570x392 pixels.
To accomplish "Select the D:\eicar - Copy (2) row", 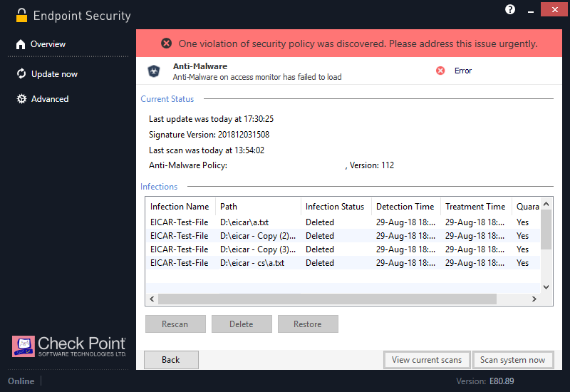I will (343, 236).
